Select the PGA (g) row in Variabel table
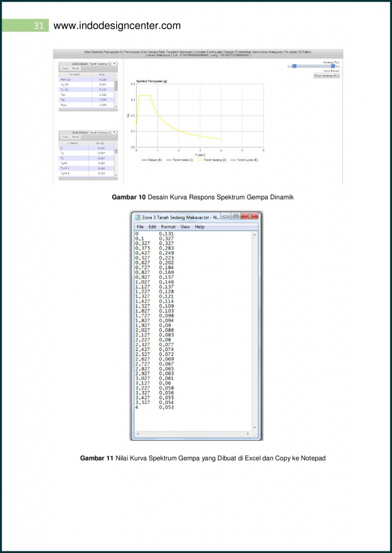392x553 pixels. pos(86,80)
